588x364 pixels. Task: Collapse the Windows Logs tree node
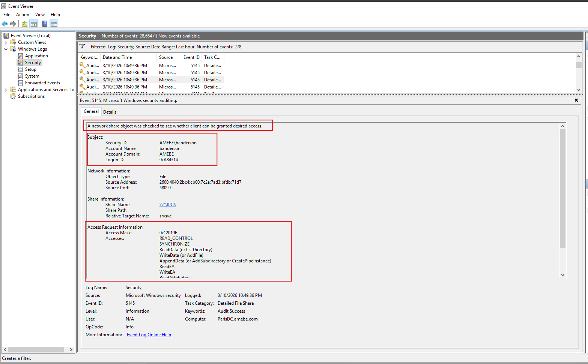(6, 49)
